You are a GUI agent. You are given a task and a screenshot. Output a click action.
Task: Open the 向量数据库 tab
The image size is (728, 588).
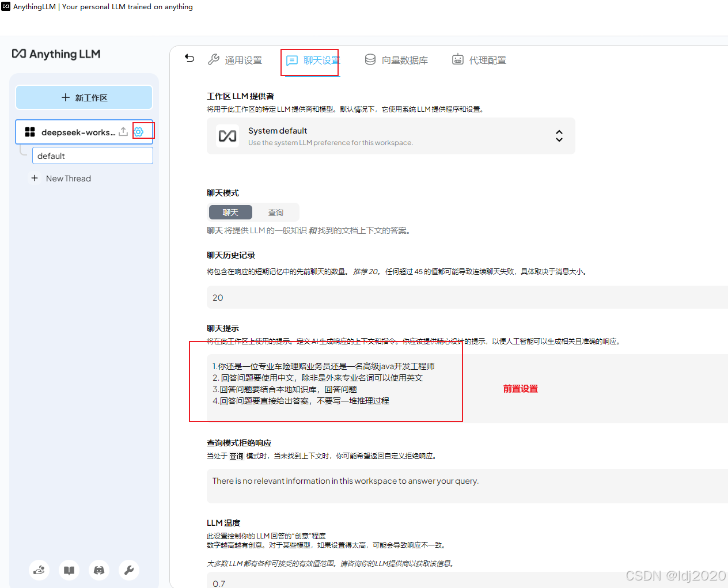[396, 60]
